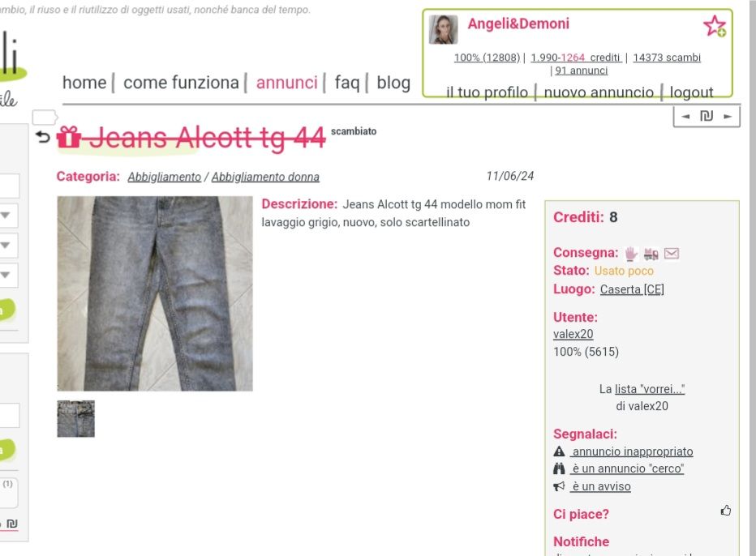
Task: Select the small jeans thumbnail image
Action: pos(75,419)
